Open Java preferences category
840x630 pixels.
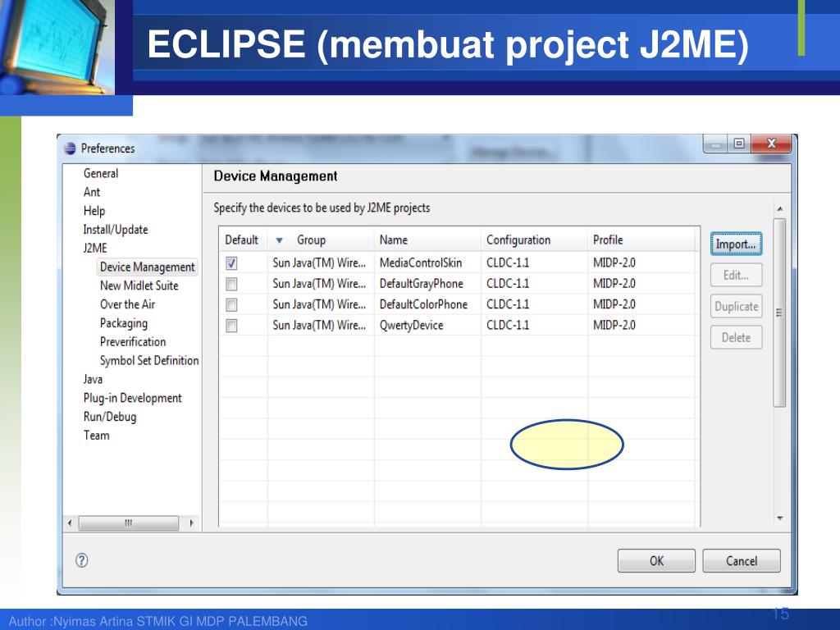(93, 379)
